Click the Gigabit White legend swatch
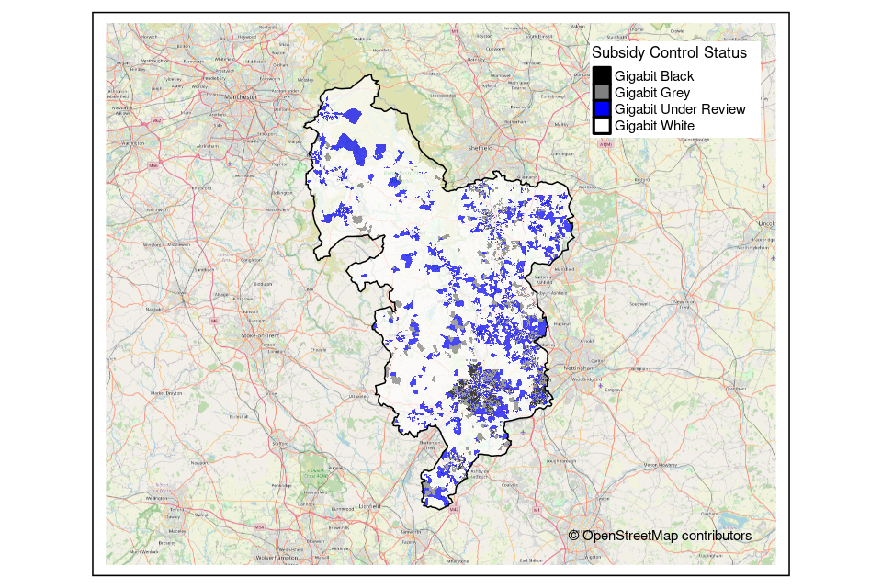Viewport: 882px width, 588px height. tap(601, 126)
